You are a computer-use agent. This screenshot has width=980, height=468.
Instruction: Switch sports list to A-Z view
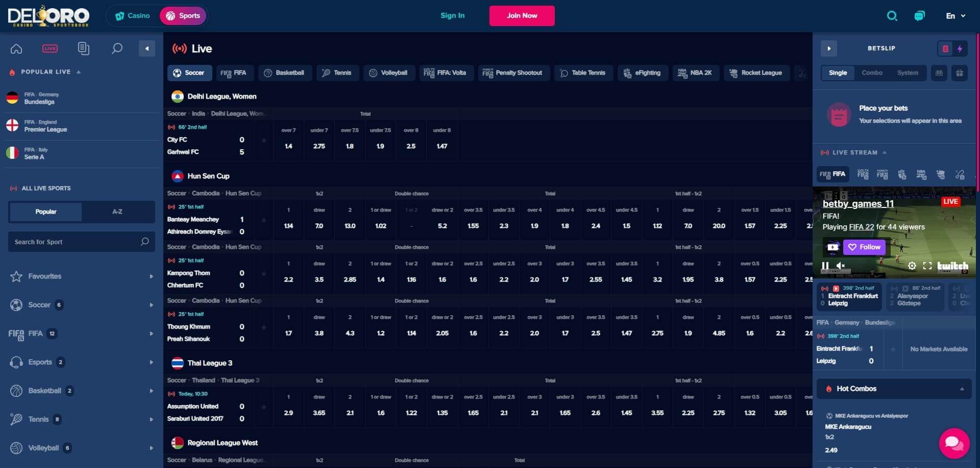[x=117, y=212]
